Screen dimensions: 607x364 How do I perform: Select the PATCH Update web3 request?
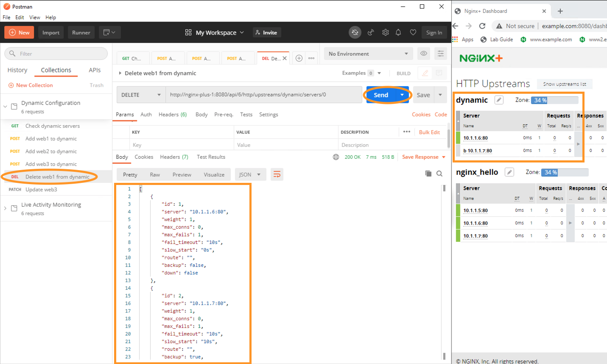click(x=56, y=189)
